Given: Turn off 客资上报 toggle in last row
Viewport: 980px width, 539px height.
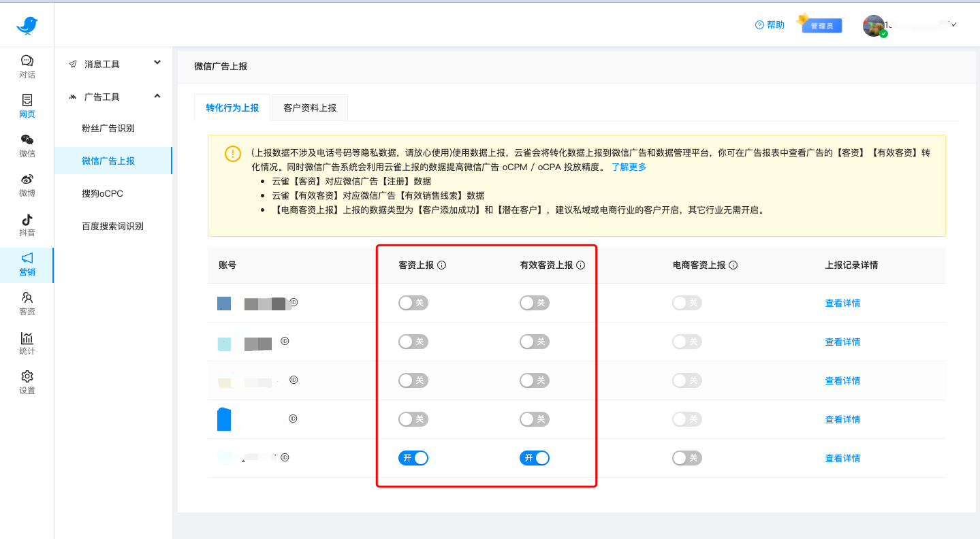Looking at the screenshot, I should coord(413,458).
